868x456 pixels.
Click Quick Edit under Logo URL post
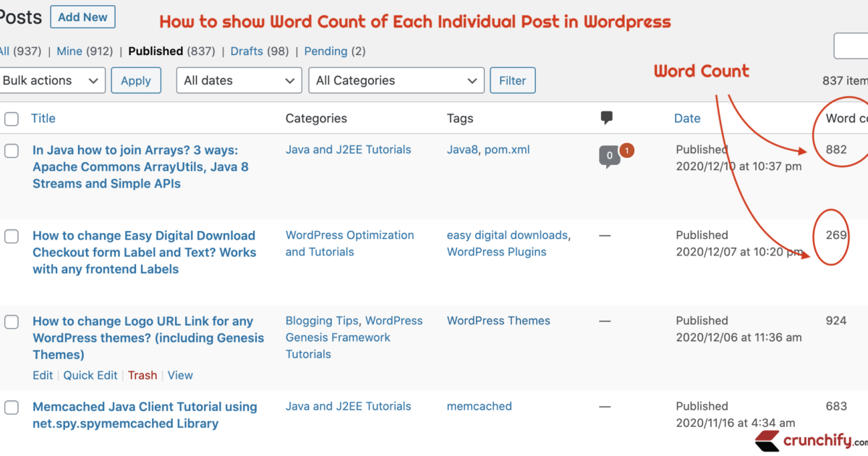[x=90, y=375]
